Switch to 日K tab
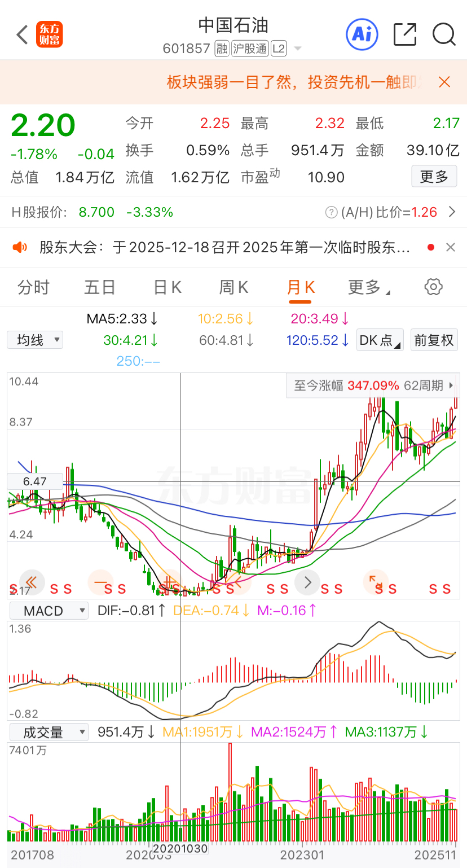 [168, 287]
